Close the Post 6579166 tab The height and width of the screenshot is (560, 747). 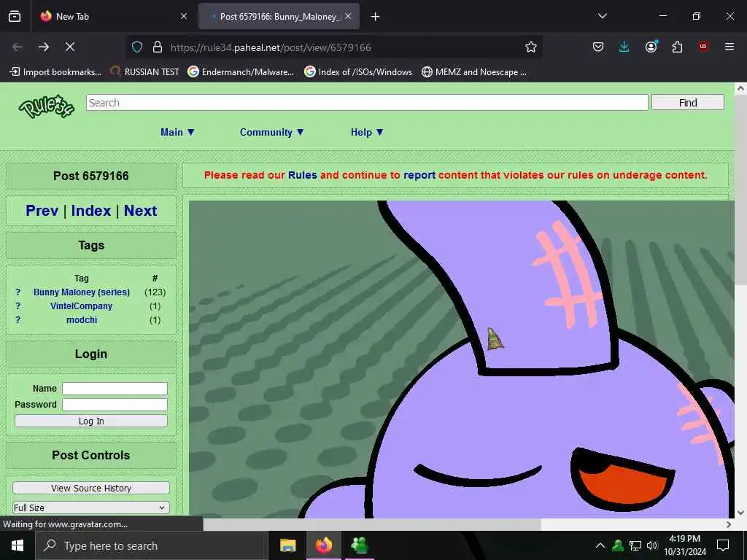click(x=348, y=16)
